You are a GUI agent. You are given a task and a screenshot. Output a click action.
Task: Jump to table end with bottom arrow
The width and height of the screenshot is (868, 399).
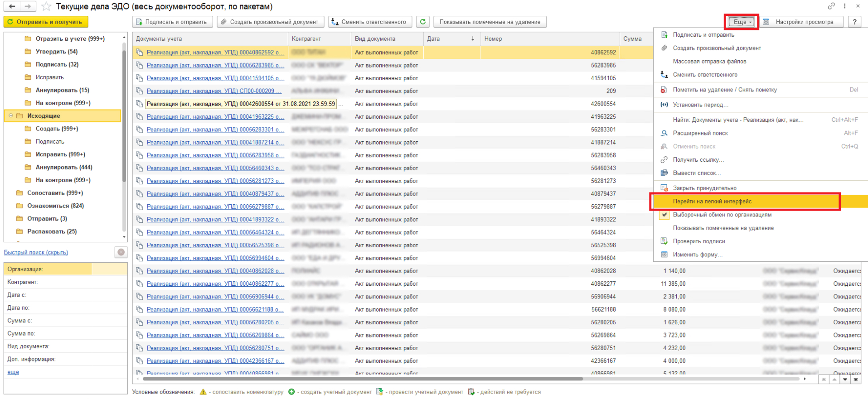(856, 380)
